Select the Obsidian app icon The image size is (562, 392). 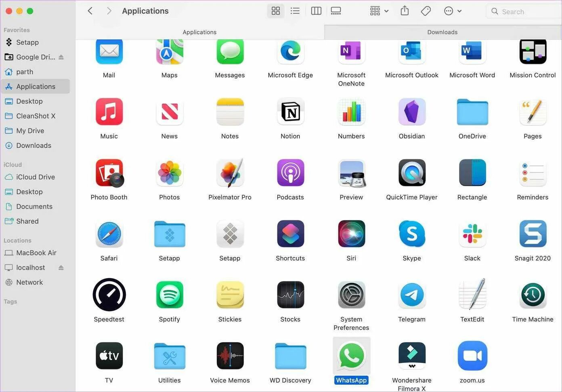coord(412,112)
